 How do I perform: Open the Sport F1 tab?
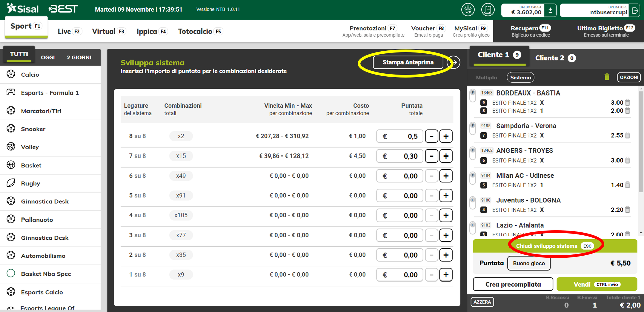tap(26, 27)
